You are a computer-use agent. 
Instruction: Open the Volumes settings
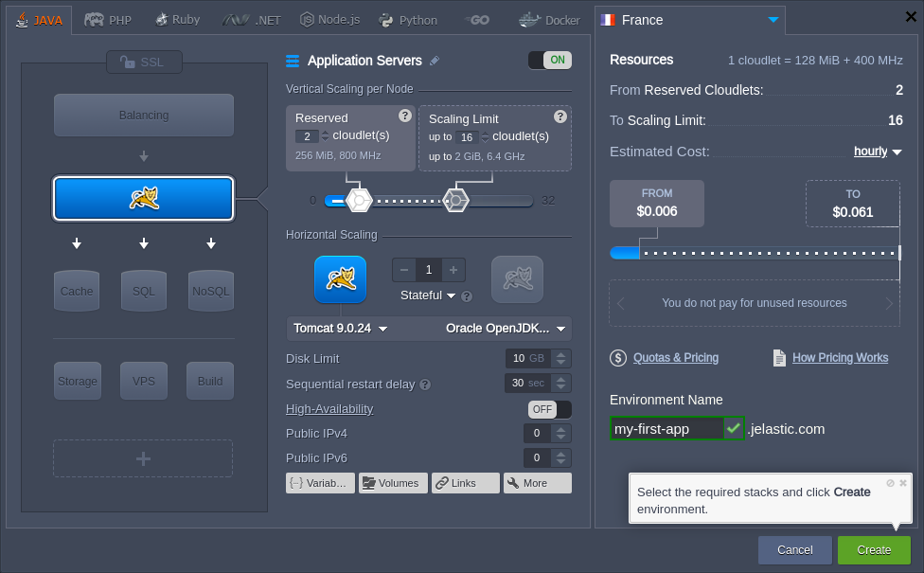pos(393,483)
